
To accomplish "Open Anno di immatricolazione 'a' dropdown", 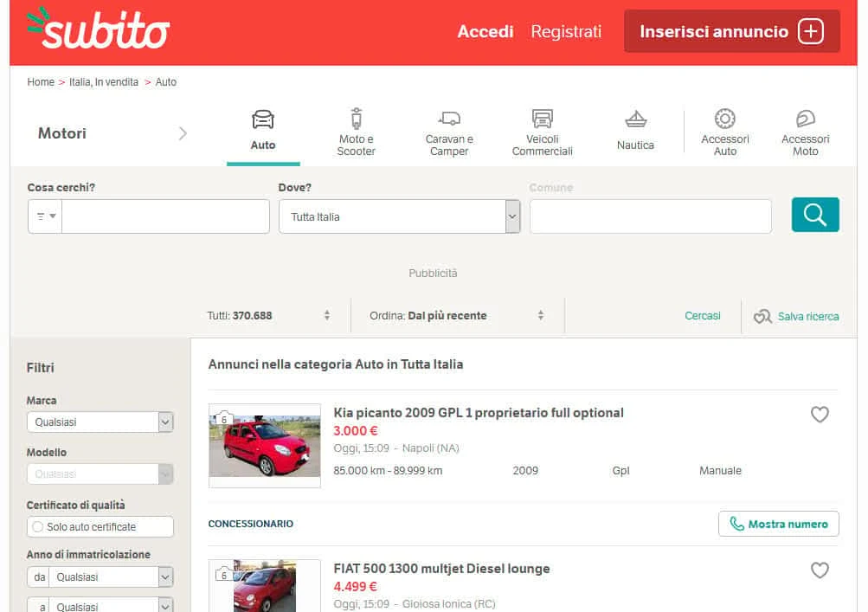I will 100,606.
